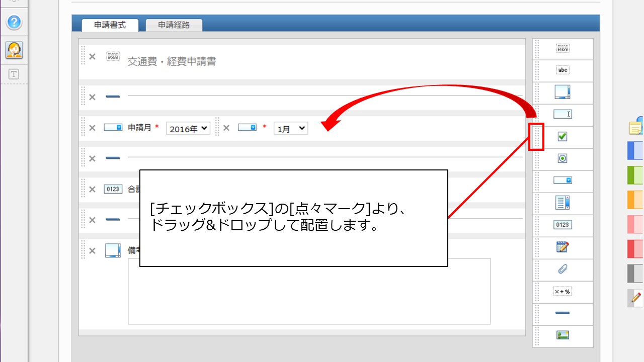This screenshot has height=362, width=644.
Task: Choose the 0123 number field part in the palette
Action: click(562, 225)
